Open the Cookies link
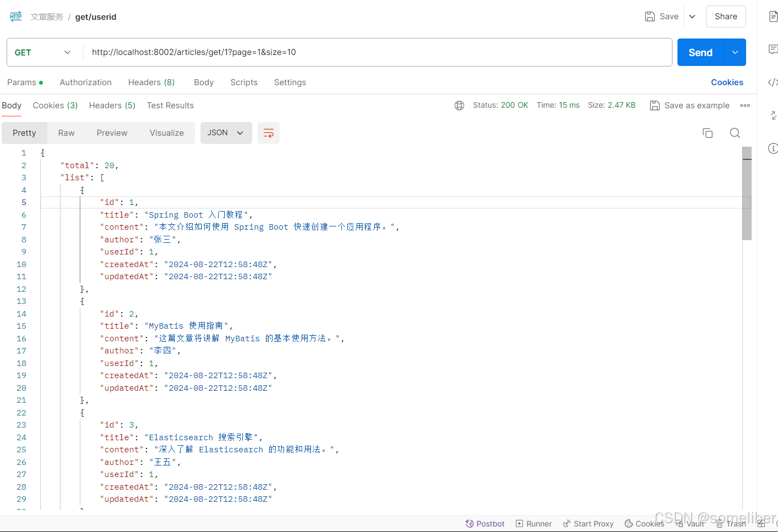The image size is (778, 532). [727, 82]
